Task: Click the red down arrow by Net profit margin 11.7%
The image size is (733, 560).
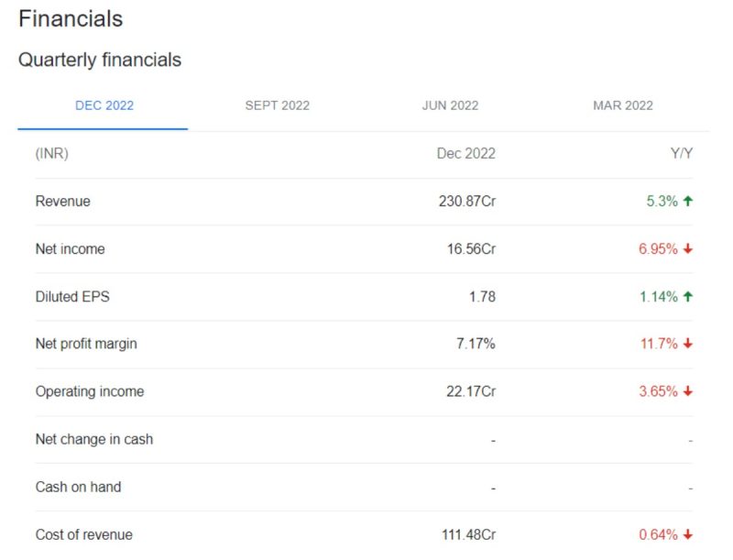Action: click(688, 344)
